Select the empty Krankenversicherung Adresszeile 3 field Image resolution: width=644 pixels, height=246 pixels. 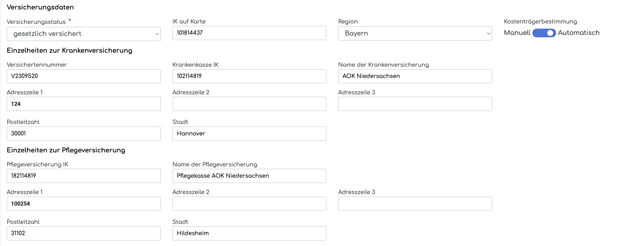[415, 104]
